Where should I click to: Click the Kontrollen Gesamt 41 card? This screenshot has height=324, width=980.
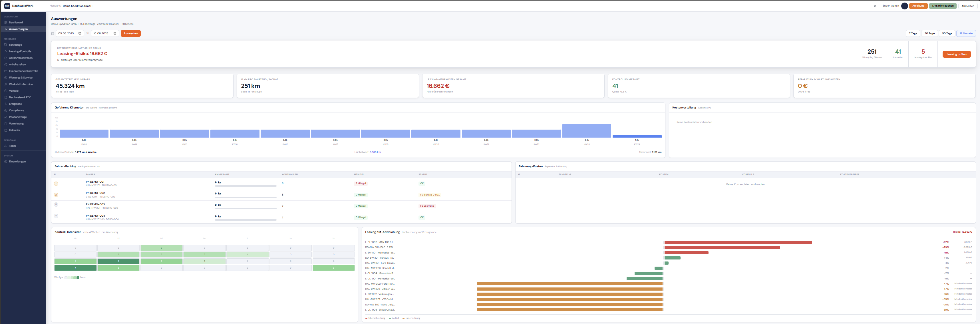(699, 86)
